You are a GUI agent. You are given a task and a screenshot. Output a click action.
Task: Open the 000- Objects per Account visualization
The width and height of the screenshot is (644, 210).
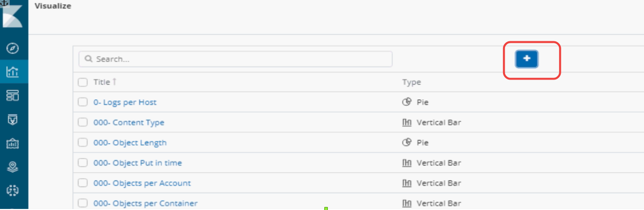[142, 183]
